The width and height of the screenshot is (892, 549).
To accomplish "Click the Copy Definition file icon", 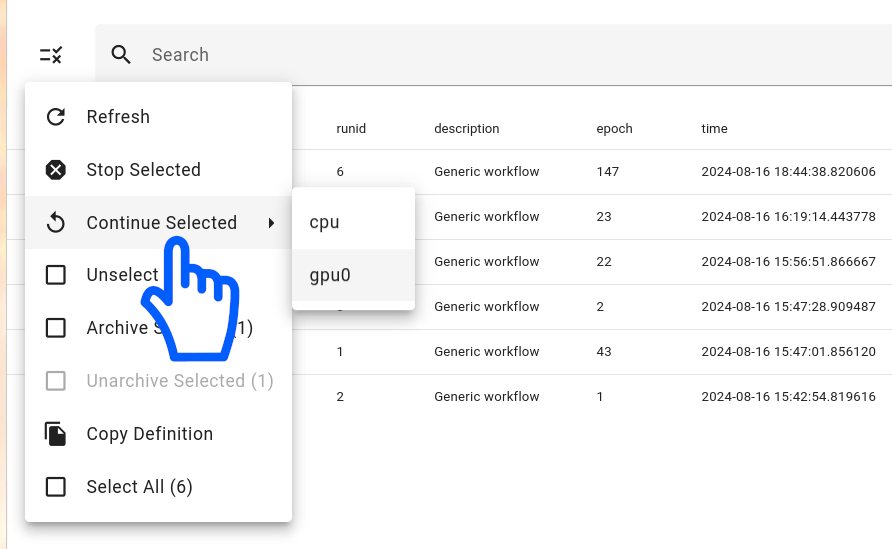I will 56,434.
